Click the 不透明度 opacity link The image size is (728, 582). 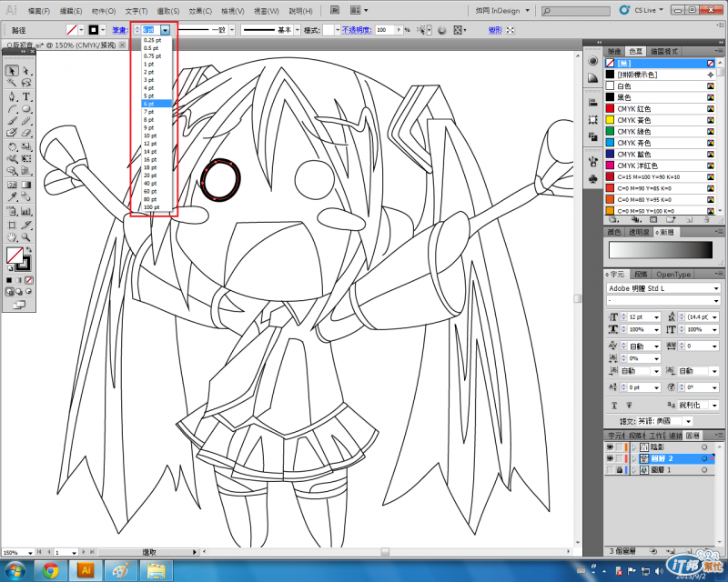357,30
